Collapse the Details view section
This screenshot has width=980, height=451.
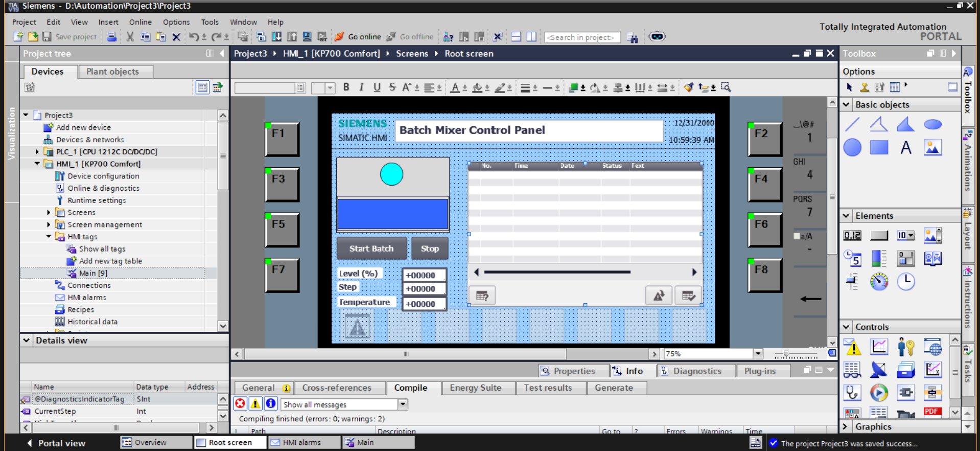click(27, 340)
